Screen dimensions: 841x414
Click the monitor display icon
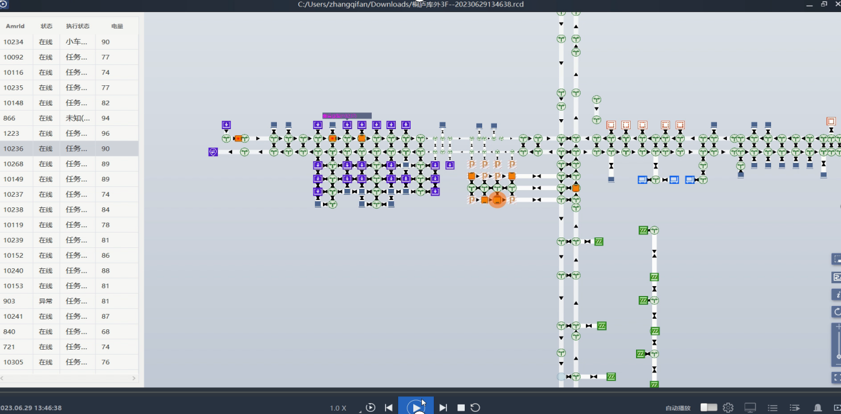click(750, 408)
